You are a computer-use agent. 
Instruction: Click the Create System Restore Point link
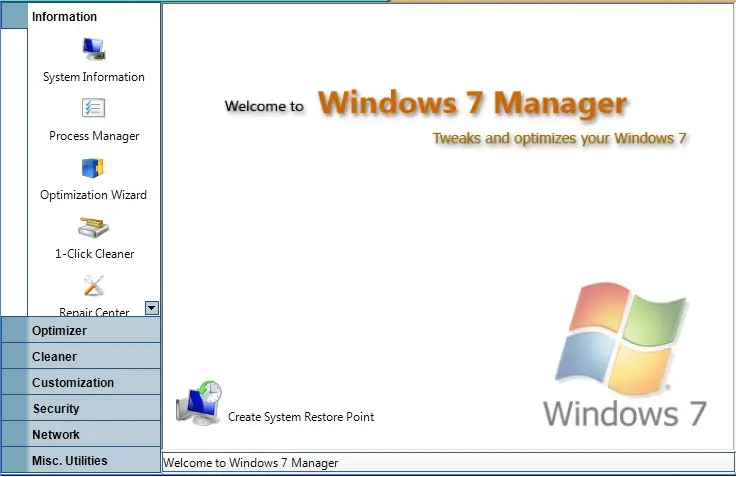click(x=301, y=417)
